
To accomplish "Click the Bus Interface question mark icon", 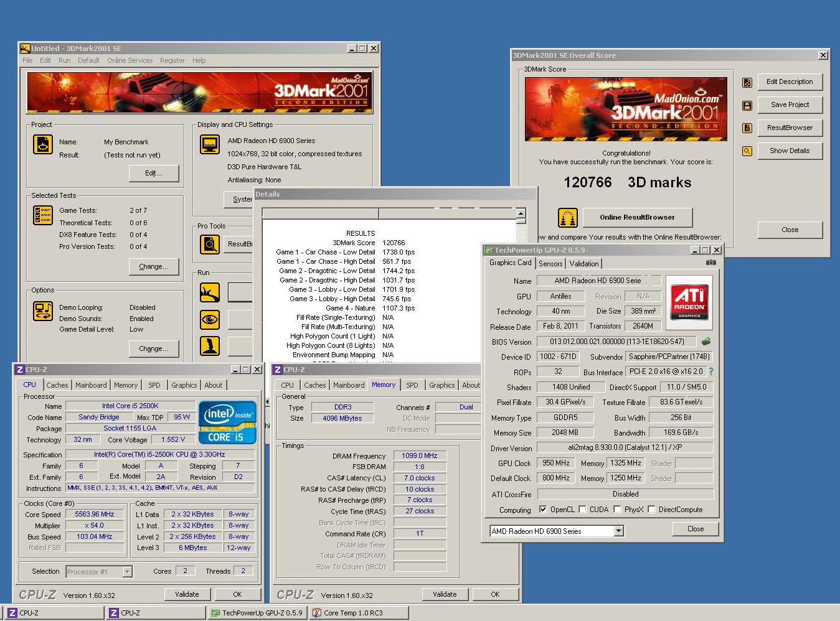I will point(710,371).
